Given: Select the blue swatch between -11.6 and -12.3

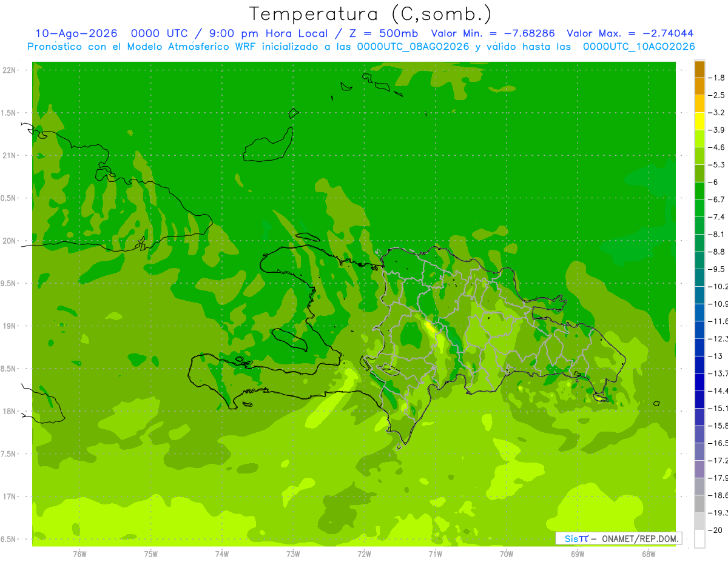Looking at the screenshot, I should 699,330.
